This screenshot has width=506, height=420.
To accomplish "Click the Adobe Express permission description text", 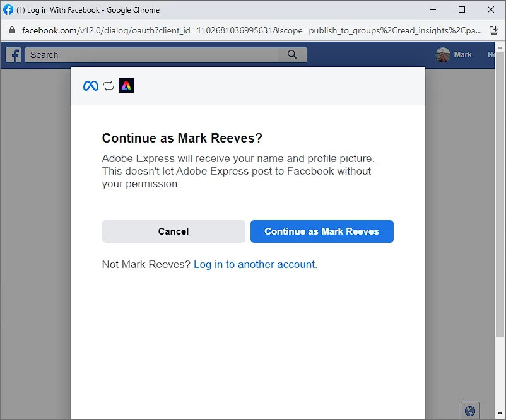I will click(238, 171).
